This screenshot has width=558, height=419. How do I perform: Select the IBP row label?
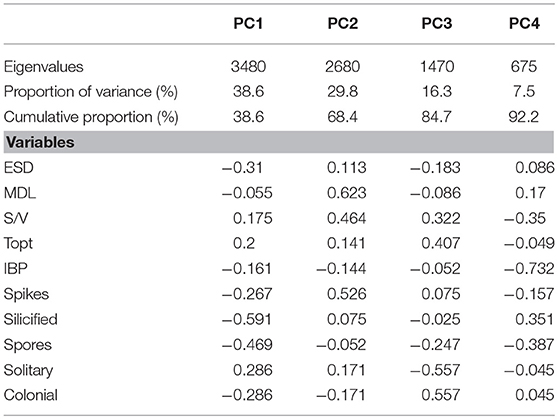15,269
